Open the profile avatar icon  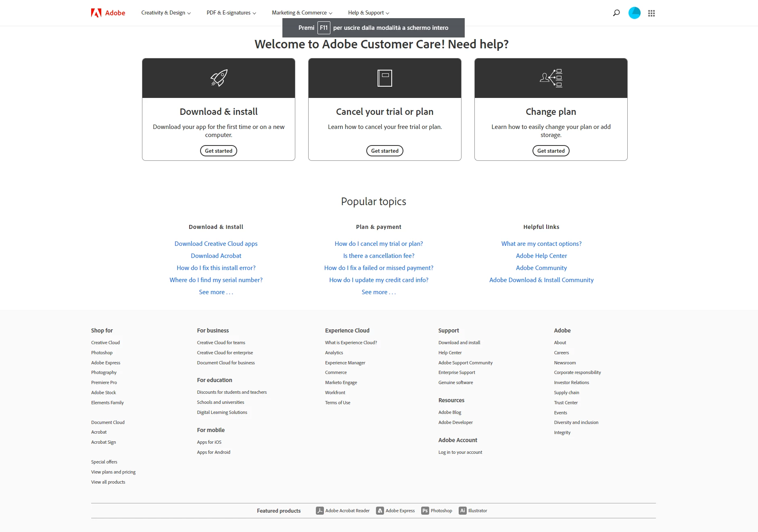[x=635, y=13]
